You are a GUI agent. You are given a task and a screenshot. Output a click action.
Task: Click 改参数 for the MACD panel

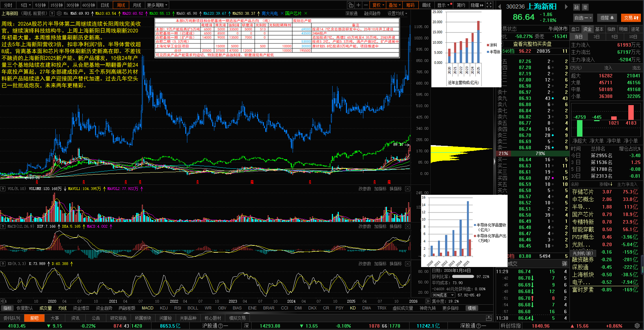tap(365, 226)
